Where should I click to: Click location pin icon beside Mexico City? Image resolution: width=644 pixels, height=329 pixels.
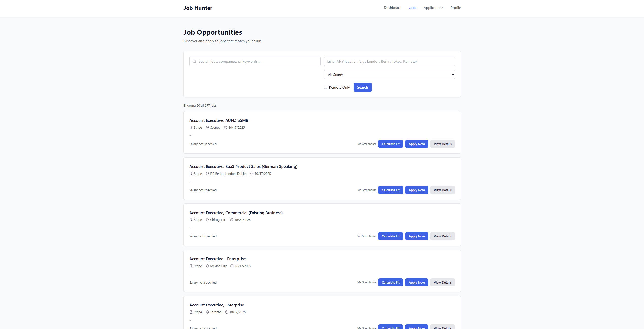point(207,266)
